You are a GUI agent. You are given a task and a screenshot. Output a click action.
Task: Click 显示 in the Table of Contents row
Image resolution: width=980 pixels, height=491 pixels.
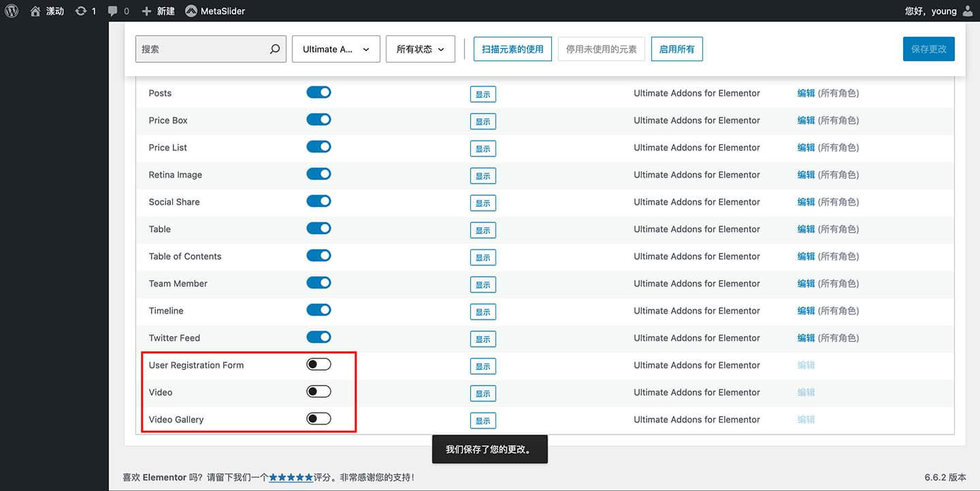[483, 258]
